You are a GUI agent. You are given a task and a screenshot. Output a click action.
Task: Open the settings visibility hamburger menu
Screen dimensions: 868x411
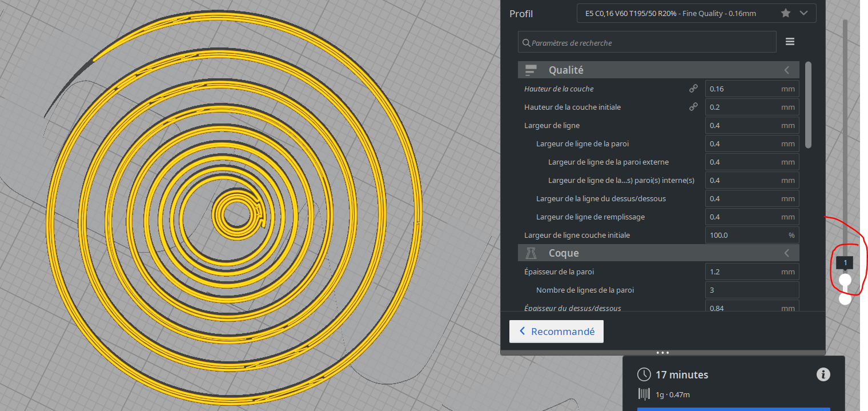pyautogui.click(x=790, y=42)
